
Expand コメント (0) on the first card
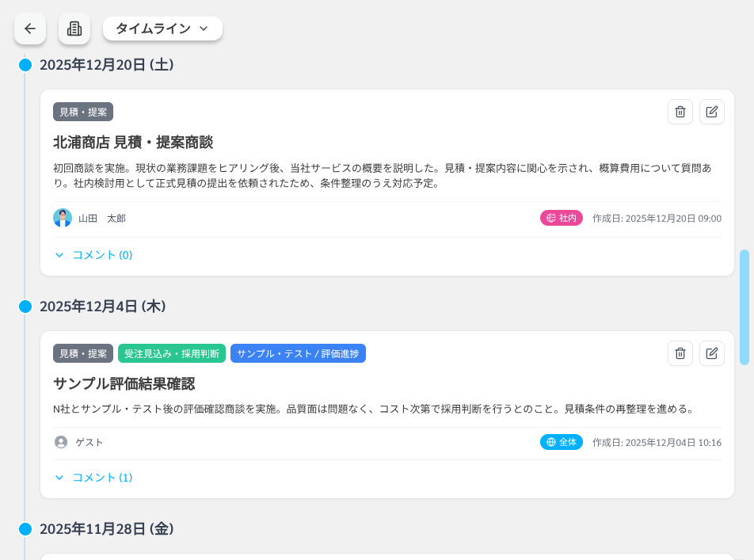click(93, 255)
